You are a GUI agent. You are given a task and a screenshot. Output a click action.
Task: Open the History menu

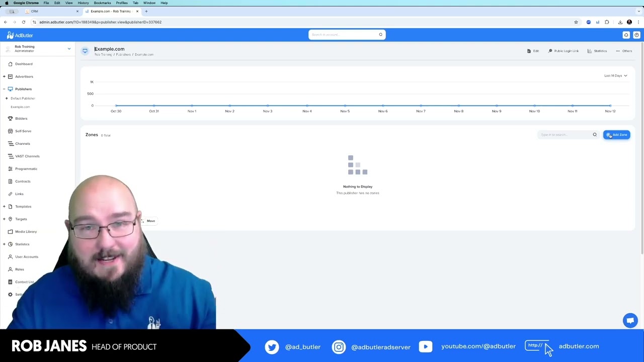click(83, 3)
